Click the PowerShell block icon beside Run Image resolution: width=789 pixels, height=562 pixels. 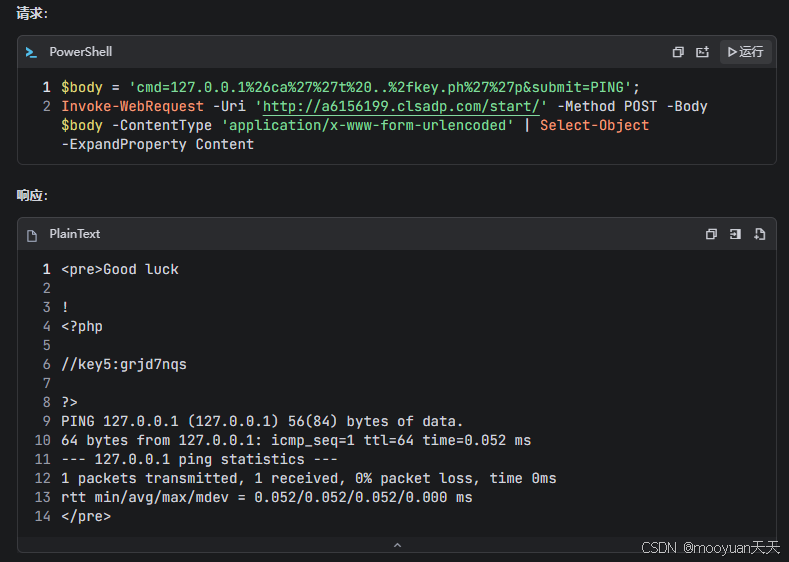pos(702,52)
